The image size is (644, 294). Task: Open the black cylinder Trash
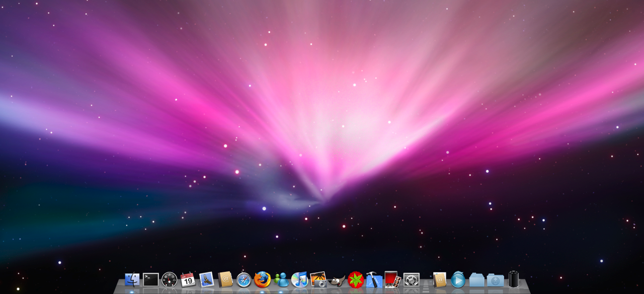click(514, 279)
